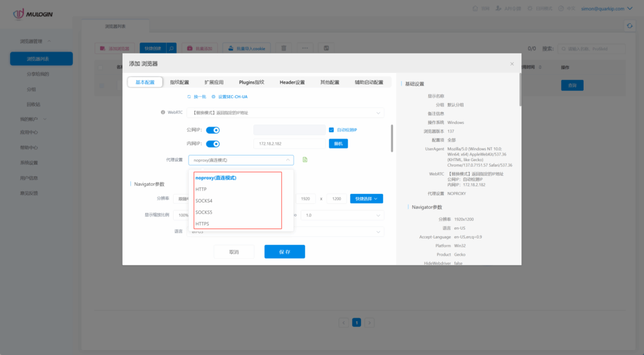
Task: Collapse the 代理设置 proxy dropdown
Action: point(241,160)
